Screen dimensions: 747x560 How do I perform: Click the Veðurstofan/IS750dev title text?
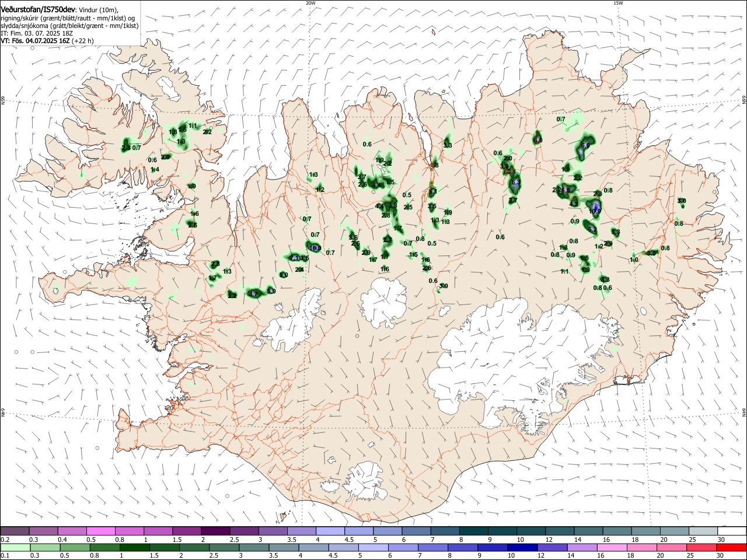(x=38, y=9)
